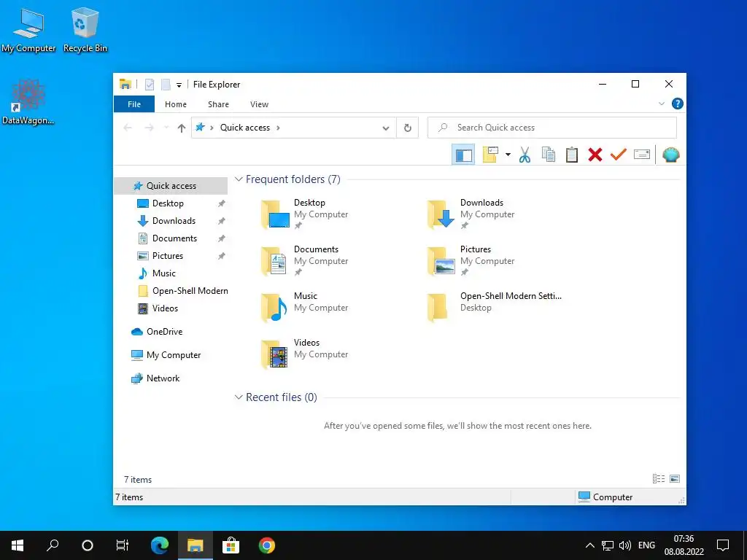Collapse the Recent files group
This screenshot has height=560, width=747.
click(239, 397)
